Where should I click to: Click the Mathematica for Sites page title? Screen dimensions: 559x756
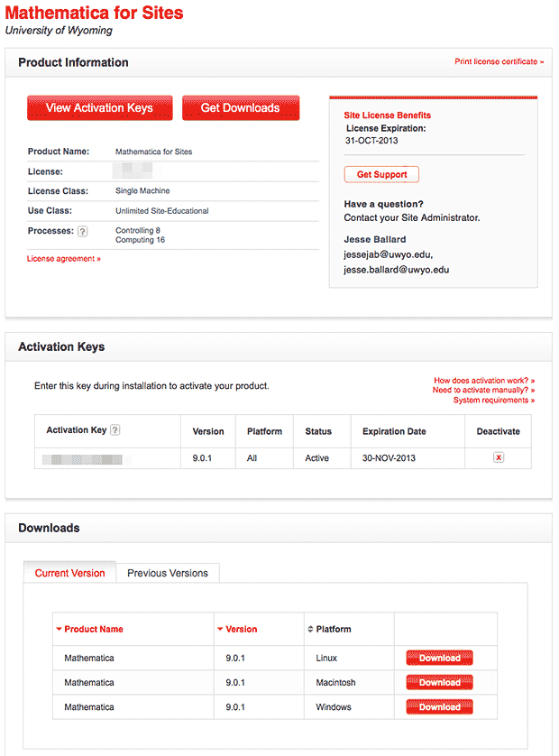click(94, 13)
